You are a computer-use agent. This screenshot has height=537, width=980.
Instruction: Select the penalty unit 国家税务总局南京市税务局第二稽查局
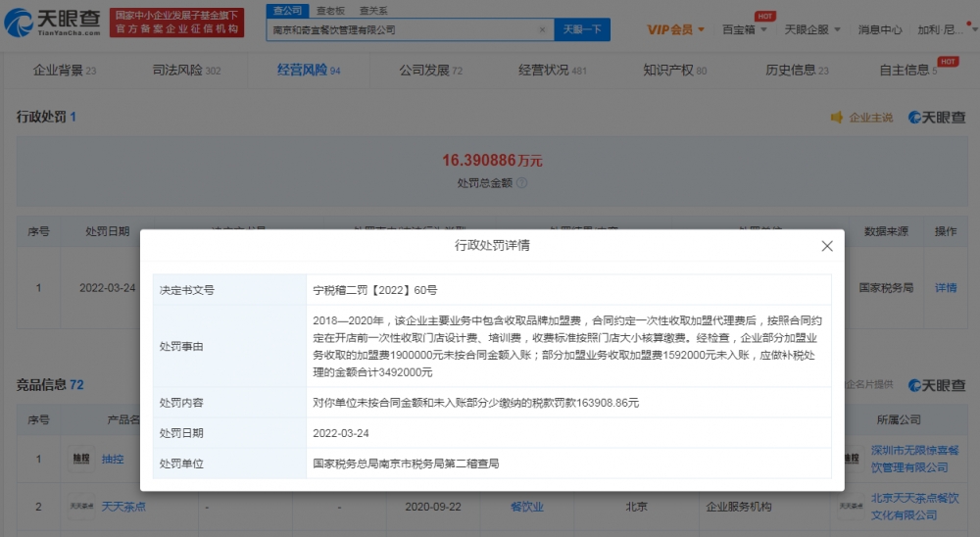point(406,464)
